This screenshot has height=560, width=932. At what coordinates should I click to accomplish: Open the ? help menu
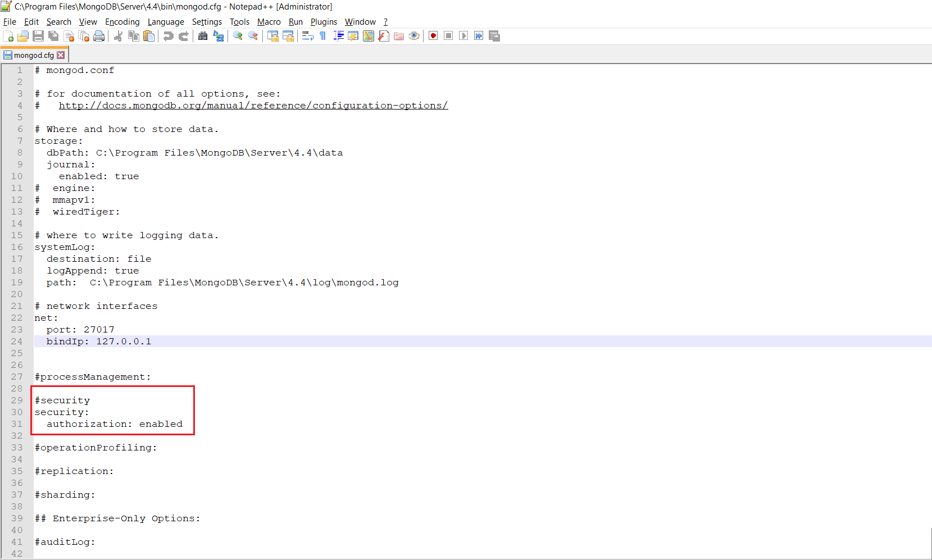[x=385, y=22]
